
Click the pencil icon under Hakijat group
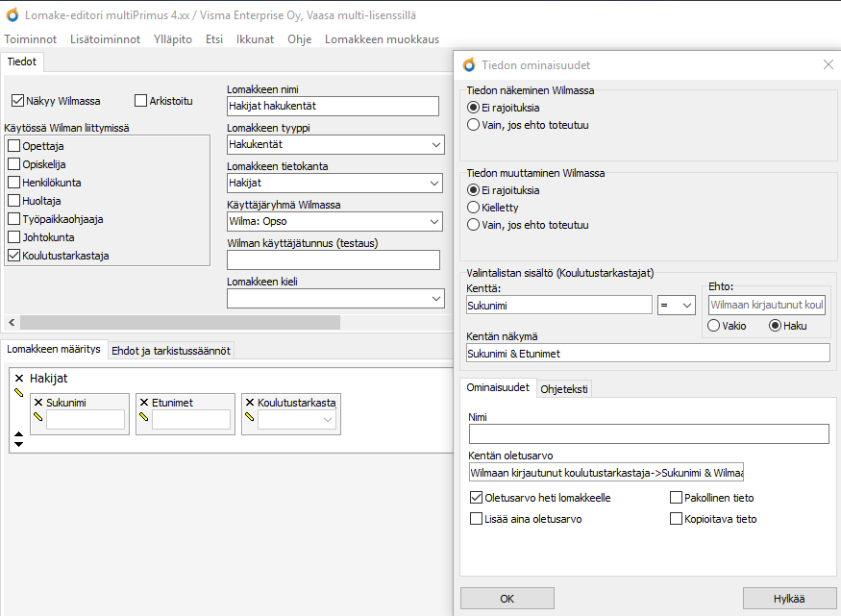[18, 393]
